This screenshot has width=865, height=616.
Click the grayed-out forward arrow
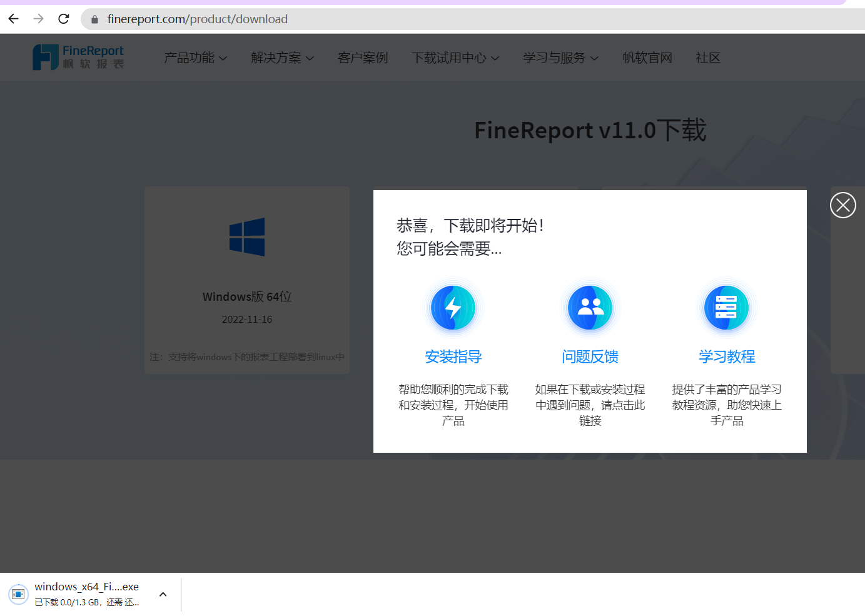point(38,19)
